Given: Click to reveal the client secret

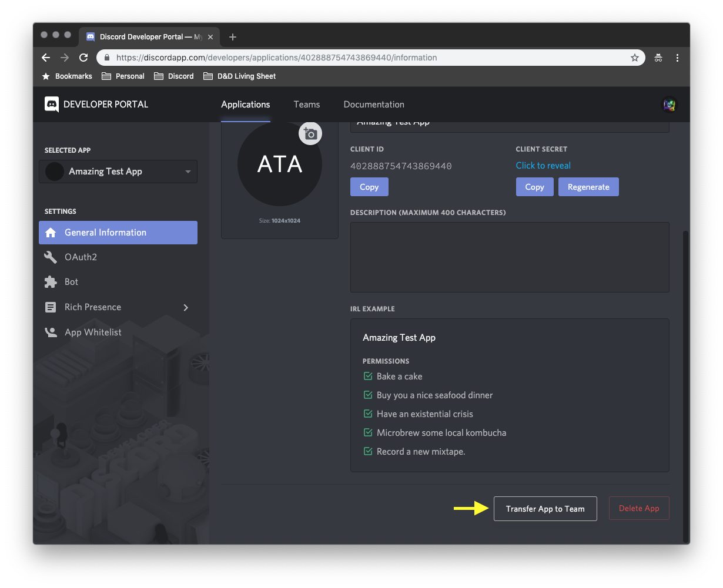Looking at the screenshot, I should click(543, 166).
